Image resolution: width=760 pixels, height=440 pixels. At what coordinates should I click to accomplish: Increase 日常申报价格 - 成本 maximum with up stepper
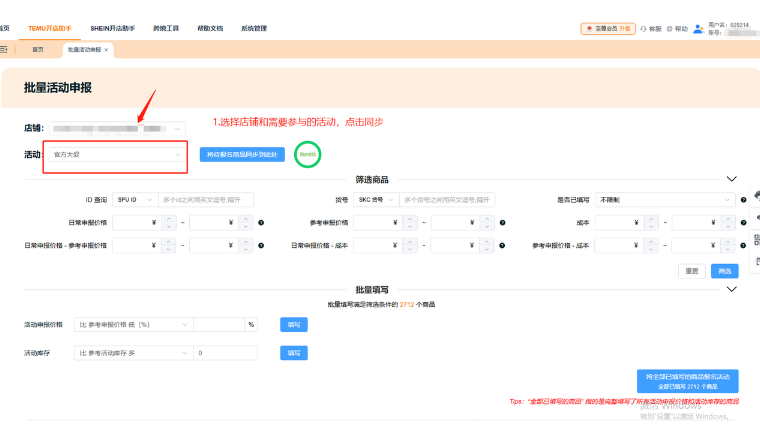[487, 242]
